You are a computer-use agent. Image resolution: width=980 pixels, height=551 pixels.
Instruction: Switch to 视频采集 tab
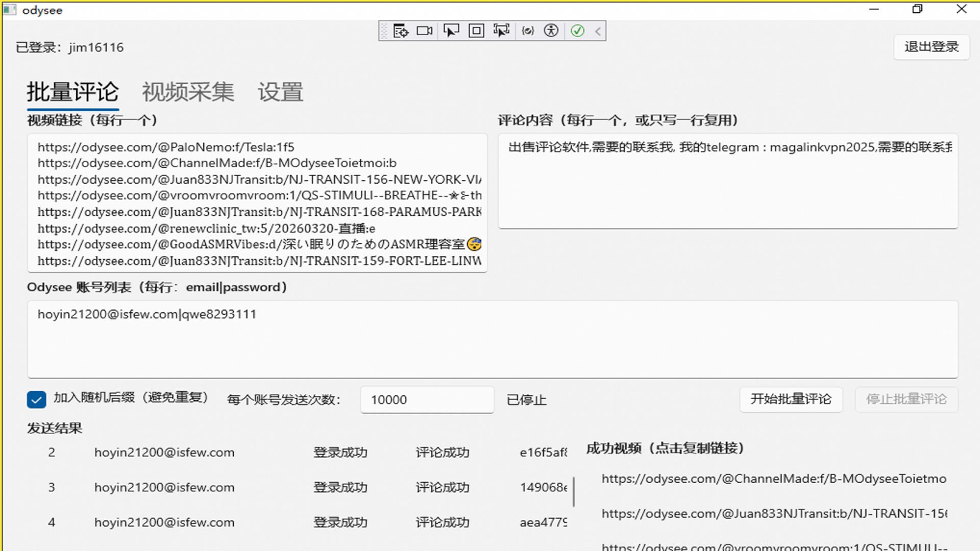point(188,92)
